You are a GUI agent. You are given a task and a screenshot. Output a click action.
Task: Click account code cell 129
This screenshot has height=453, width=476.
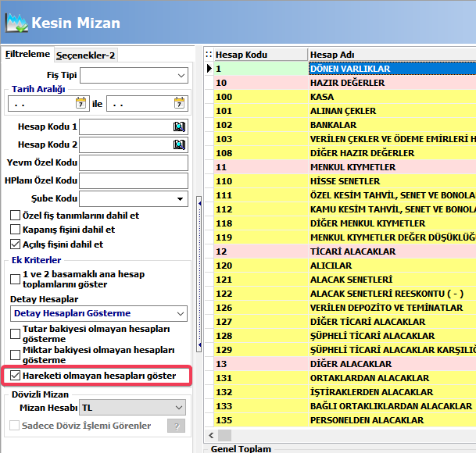[261, 350]
